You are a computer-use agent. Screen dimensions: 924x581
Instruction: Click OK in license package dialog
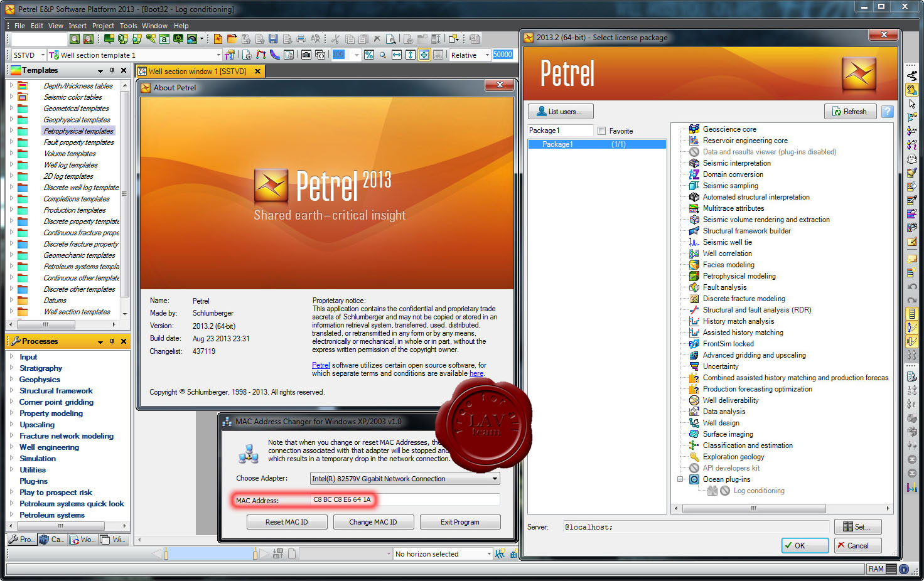click(805, 546)
